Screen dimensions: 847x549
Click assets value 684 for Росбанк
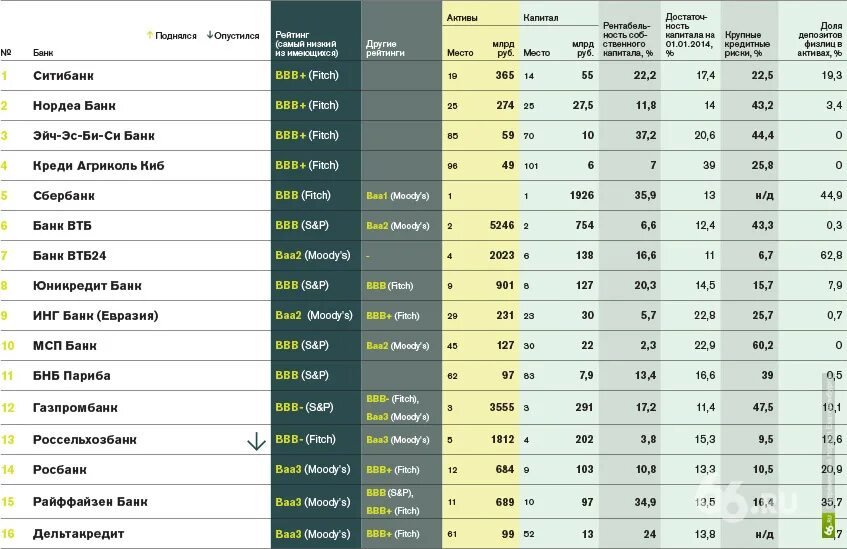tap(505, 470)
